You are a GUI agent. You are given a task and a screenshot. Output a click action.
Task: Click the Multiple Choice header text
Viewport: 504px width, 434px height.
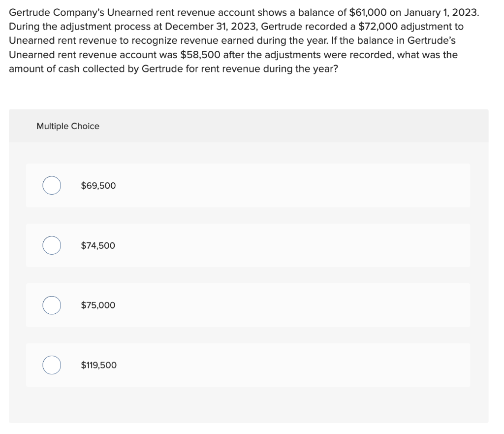(x=68, y=126)
